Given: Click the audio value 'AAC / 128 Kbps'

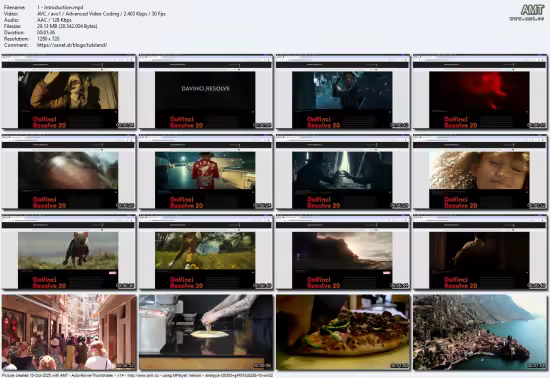Looking at the screenshot, I should click(x=54, y=20).
